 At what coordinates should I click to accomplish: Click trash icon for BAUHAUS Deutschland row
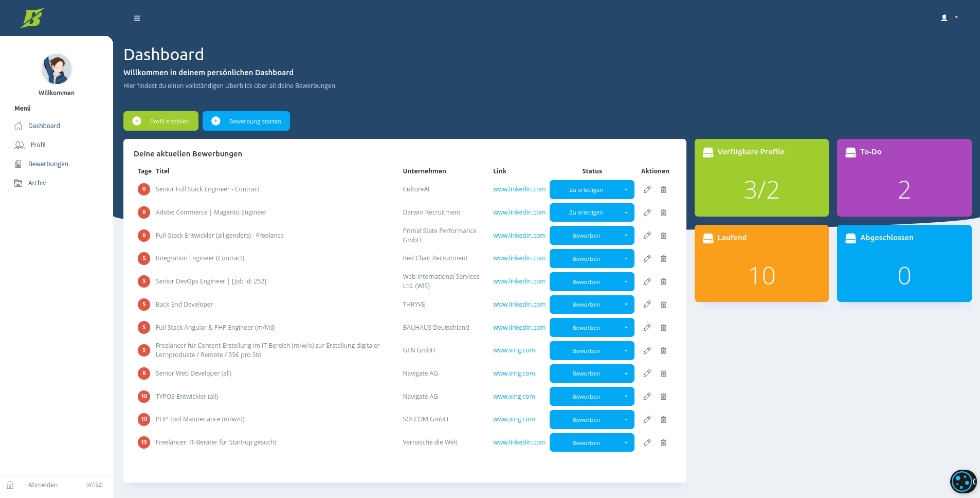663,327
